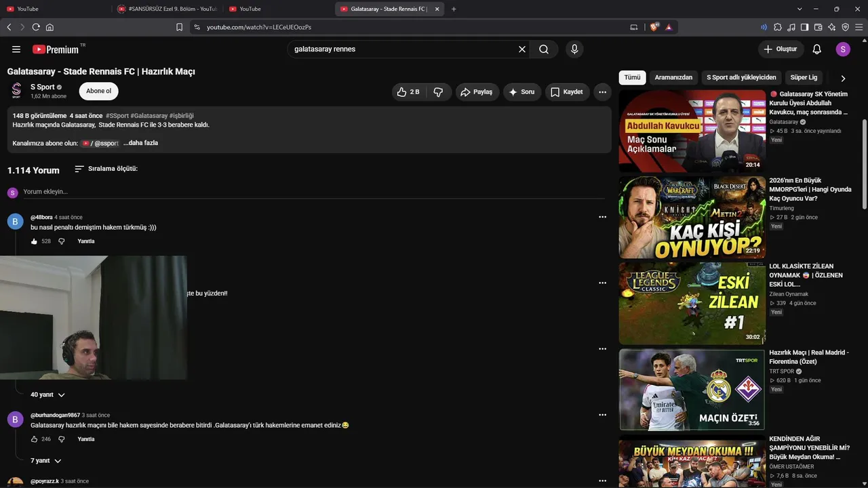Viewport: 868px width, 488px height.
Task: Start voice search with the microphone
Action: tap(574, 49)
